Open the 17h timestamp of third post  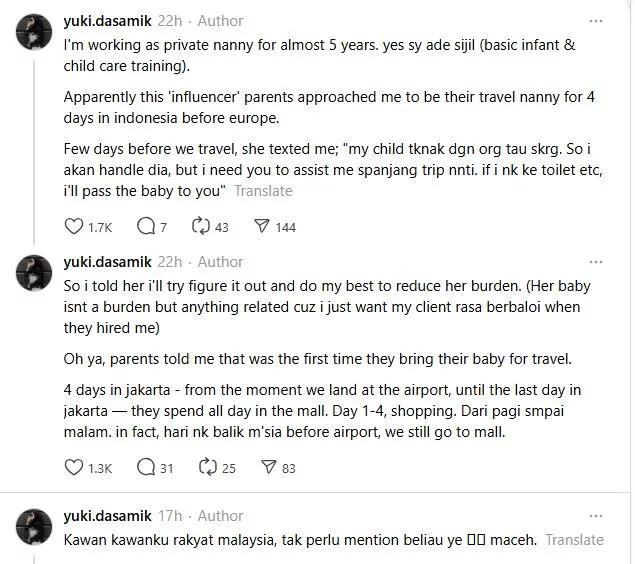pos(169,516)
